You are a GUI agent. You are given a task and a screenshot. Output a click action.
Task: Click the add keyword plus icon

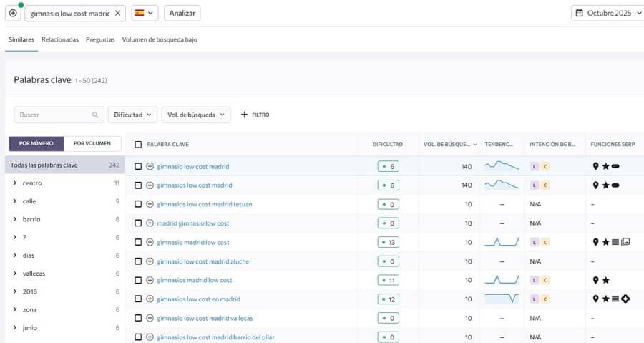[13, 13]
